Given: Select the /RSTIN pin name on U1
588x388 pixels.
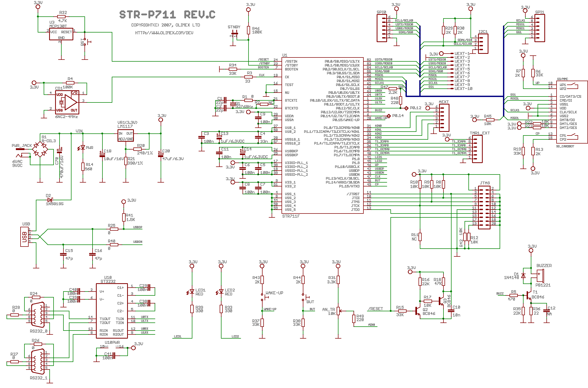Looking at the screenshot, I should coord(291,62).
